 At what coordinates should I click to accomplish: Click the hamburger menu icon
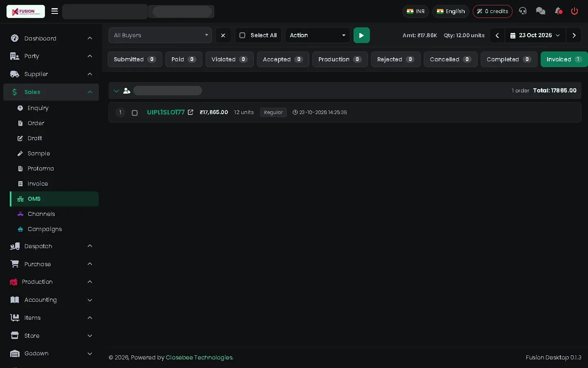[54, 11]
